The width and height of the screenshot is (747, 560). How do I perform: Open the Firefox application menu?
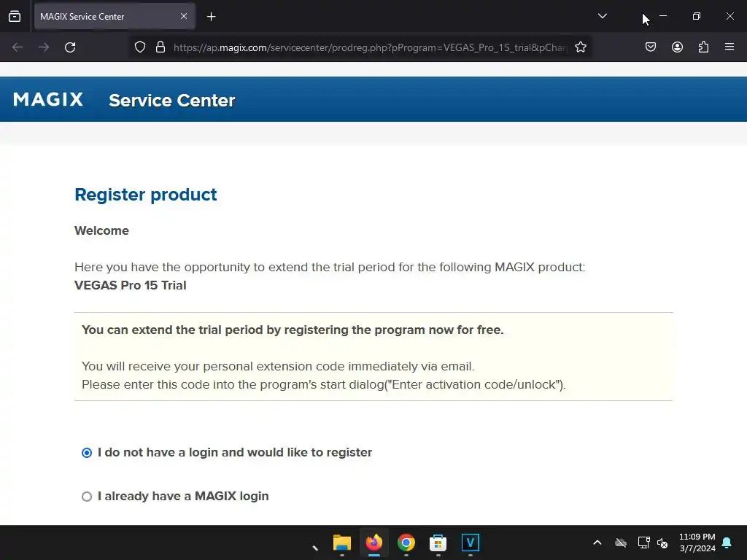(729, 47)
